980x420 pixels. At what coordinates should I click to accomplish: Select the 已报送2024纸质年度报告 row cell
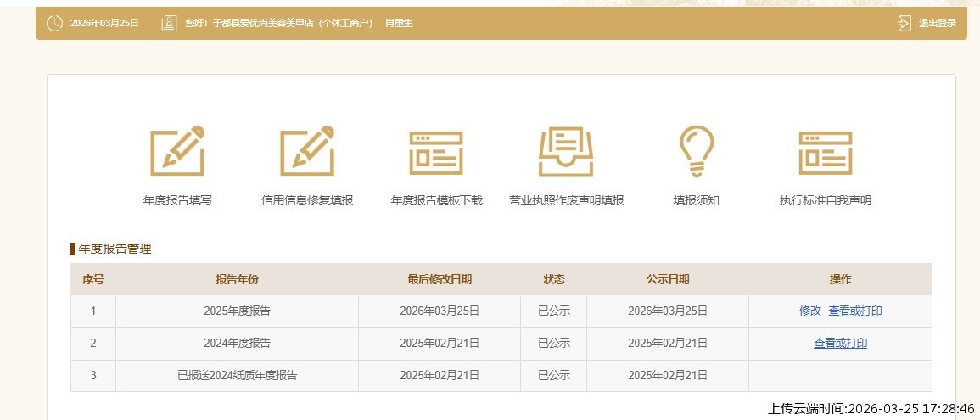pos(237,375)
